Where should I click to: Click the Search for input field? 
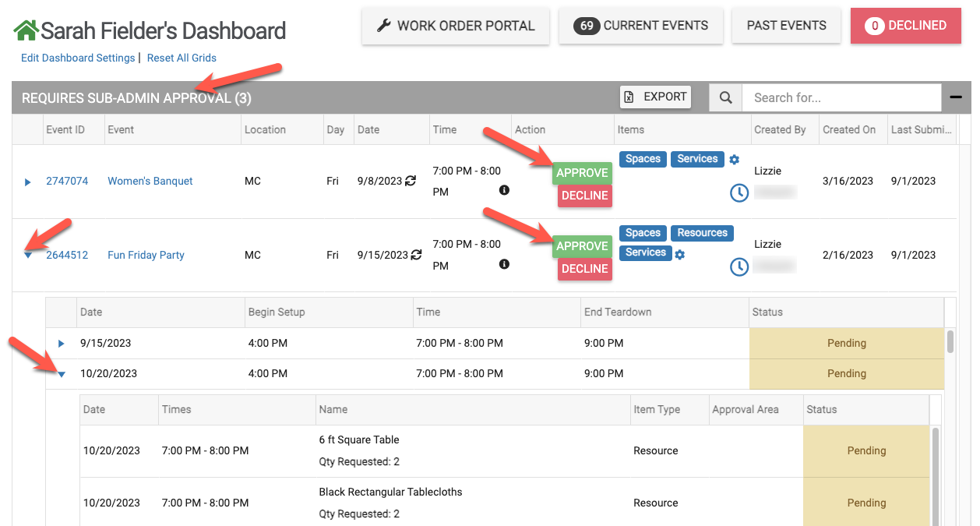point(841,98)
